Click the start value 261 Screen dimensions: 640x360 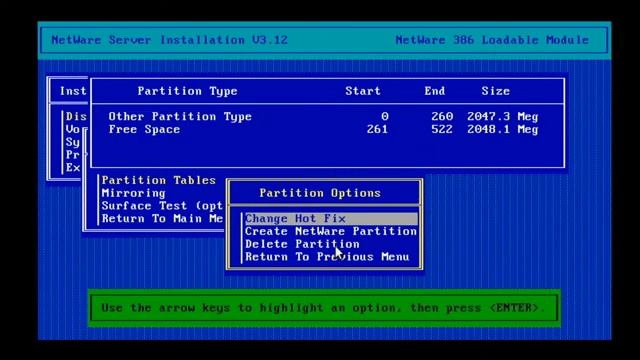377,129
